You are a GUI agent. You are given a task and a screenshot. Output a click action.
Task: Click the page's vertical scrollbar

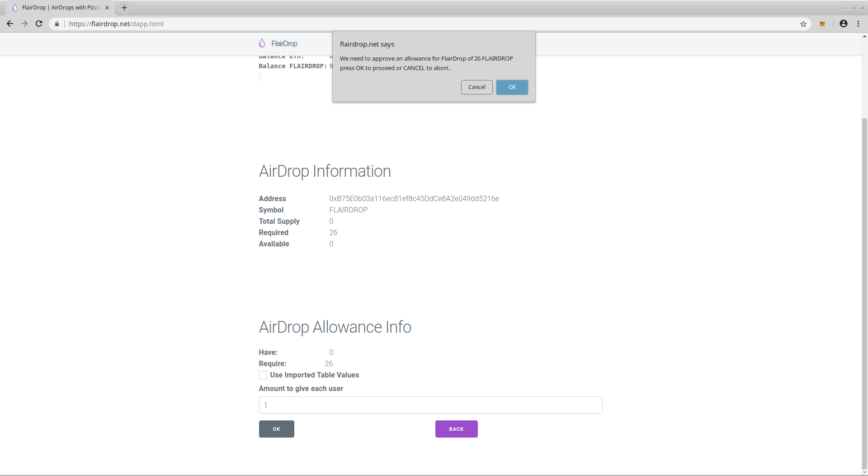point(864,294)
